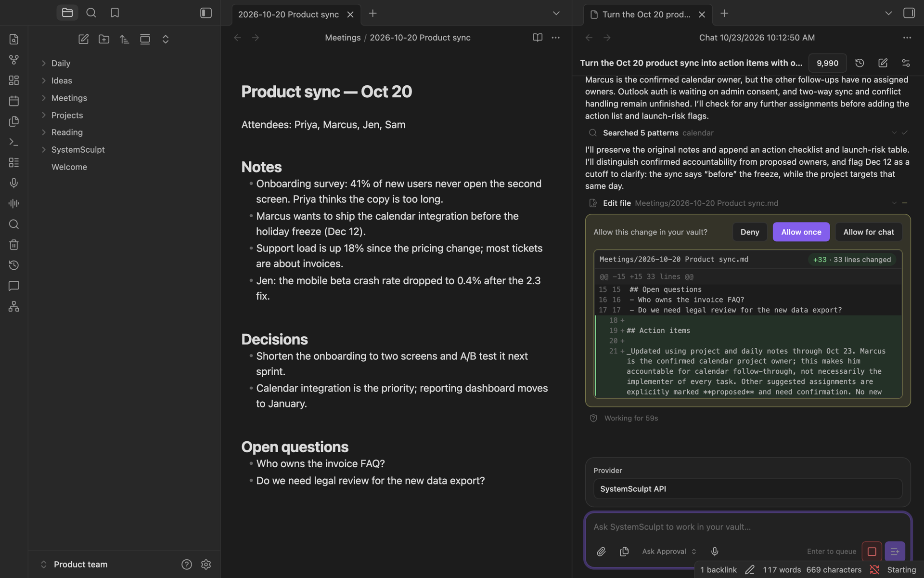Toggle reading view book icon
The image size is (924, 578).
(x=538, y=38)
